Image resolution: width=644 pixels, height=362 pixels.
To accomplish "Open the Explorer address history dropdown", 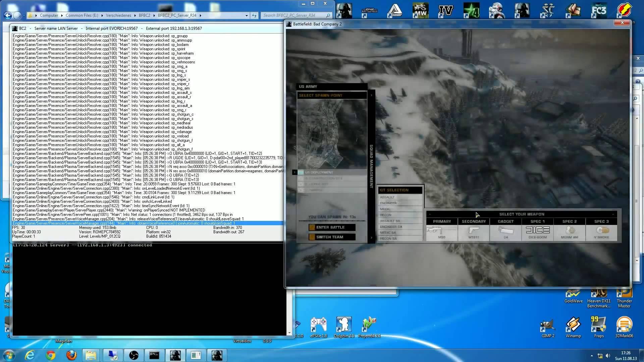I will 247,15.
